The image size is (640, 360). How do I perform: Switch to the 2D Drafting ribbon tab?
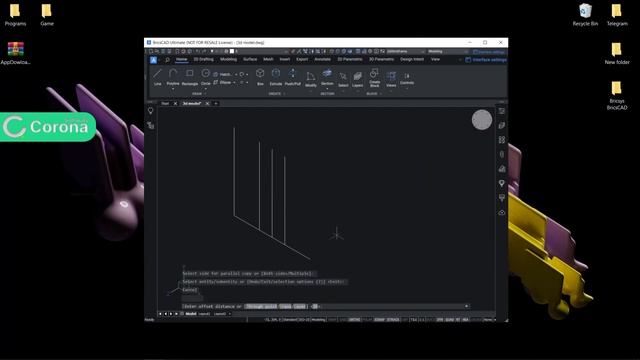click(203, 60)
